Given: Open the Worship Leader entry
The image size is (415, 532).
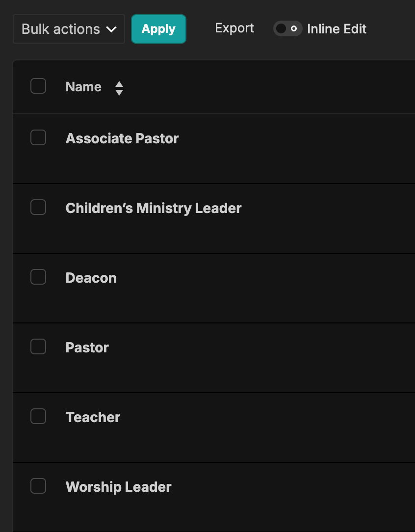Looking at the screenshot, I should pos(119,487).
